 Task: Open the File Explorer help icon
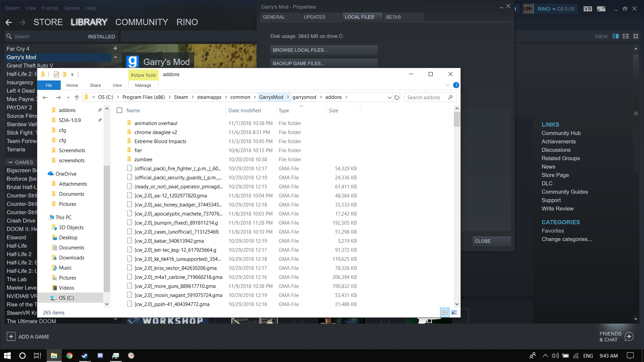456,85
